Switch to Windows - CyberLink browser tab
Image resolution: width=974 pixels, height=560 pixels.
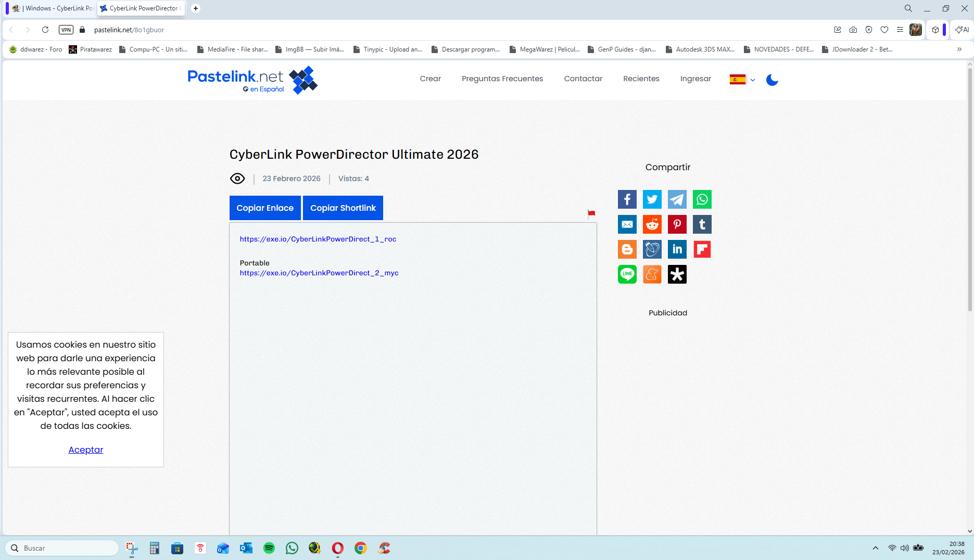point(53,8)
